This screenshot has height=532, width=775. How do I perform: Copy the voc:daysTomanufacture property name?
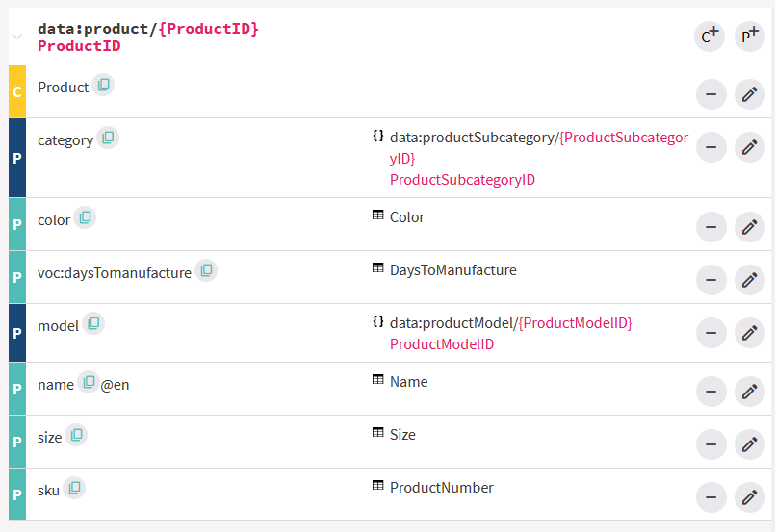tap(206, 270)
